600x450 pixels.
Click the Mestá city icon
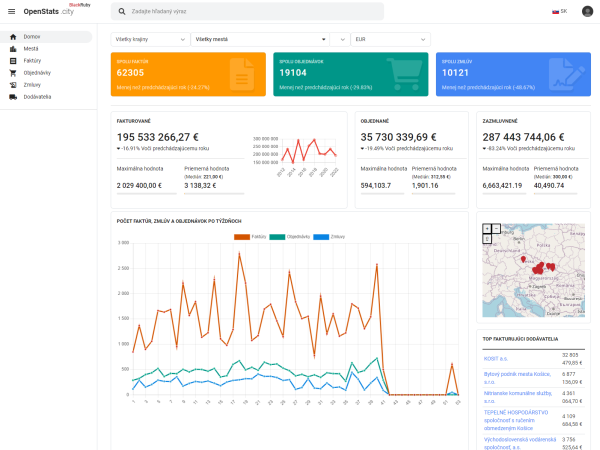(13, 49)
